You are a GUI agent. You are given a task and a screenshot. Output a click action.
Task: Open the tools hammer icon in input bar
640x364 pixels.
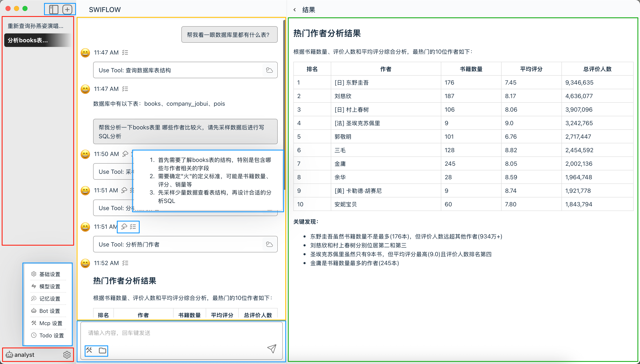coord(89,350)
